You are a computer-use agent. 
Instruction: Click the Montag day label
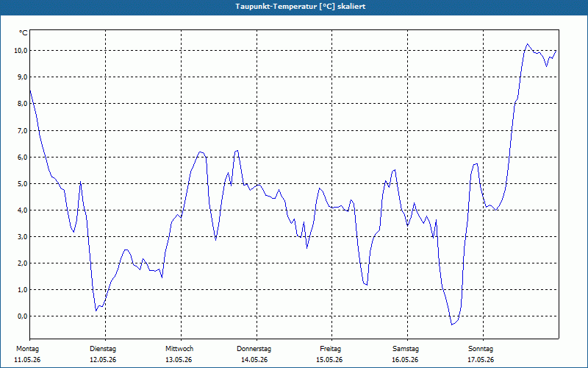pos(27,349)
